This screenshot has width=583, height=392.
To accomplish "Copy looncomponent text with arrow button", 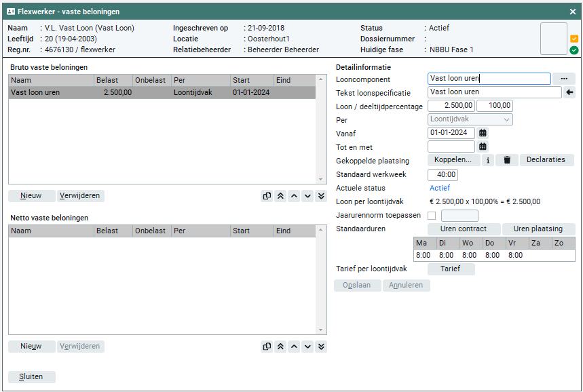I will point(569,92).
